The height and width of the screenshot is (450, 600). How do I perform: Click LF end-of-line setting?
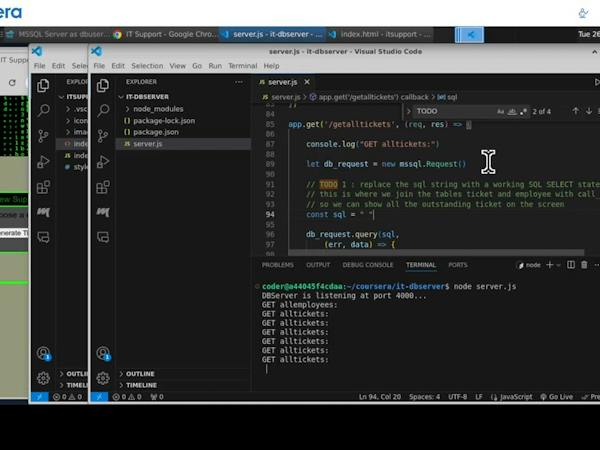[x=479, y=397]
